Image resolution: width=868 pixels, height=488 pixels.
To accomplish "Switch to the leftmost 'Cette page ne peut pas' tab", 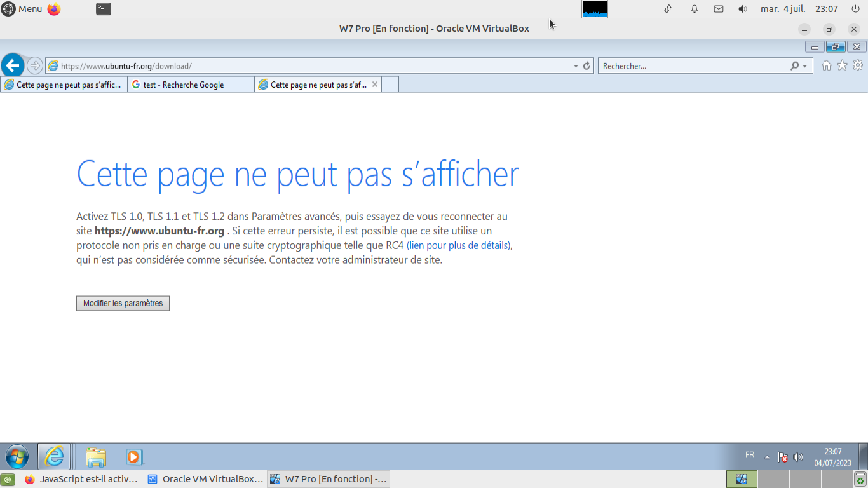I will click(x=64, y=85).
